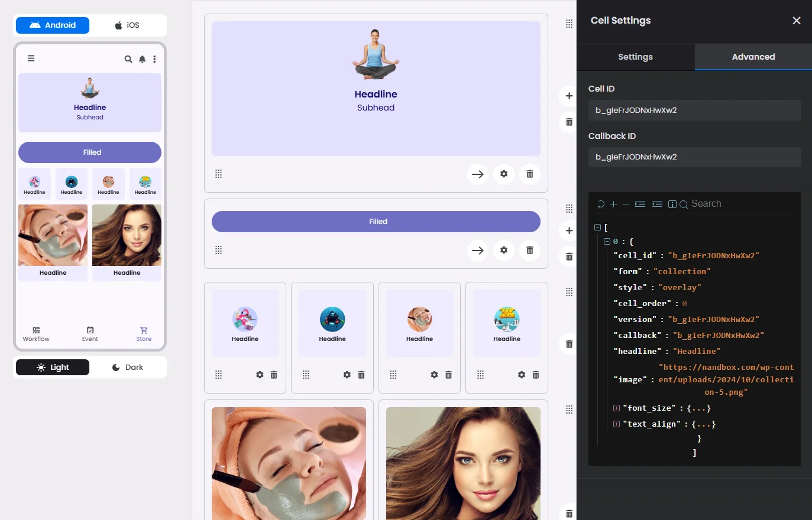Open the hamburger menu in phone preview

click(31, 58)
